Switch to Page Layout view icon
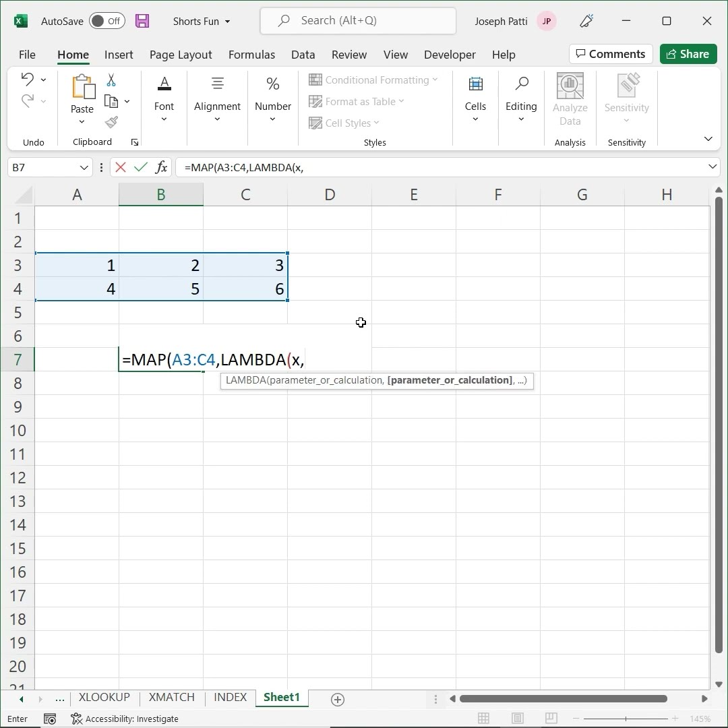This screenshot has height=728, width=728. coord(517,719)
